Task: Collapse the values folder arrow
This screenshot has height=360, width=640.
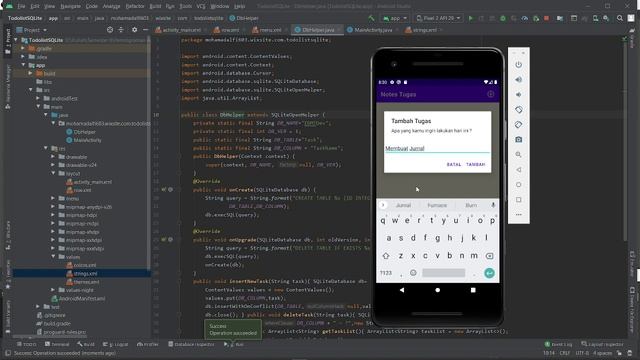Action: coord(53,257)
